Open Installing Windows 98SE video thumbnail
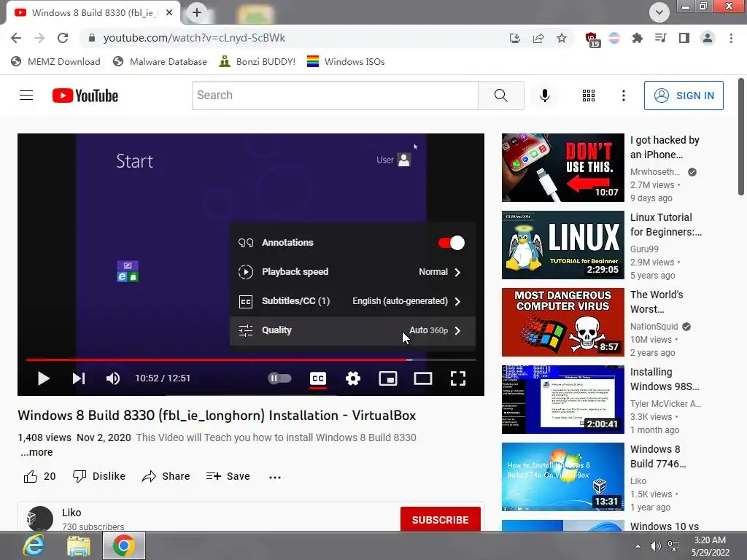 pyautogui.click(x=562, y=400)
